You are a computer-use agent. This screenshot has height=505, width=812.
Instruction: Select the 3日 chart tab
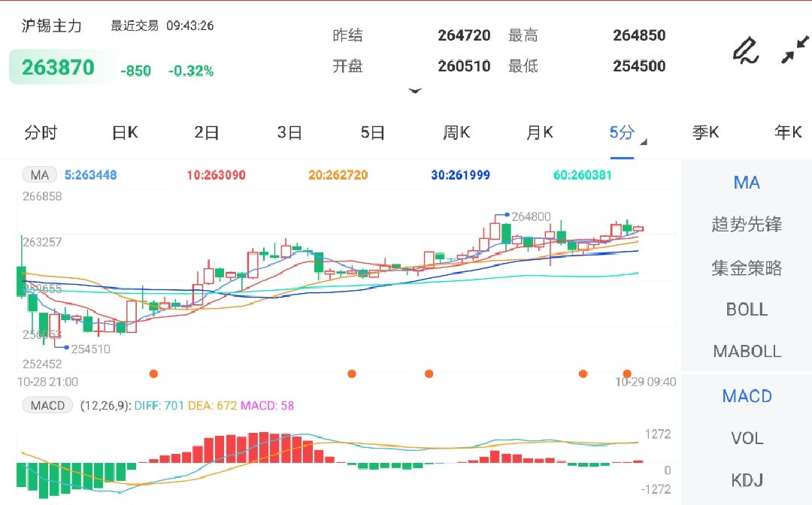point(289,132)
